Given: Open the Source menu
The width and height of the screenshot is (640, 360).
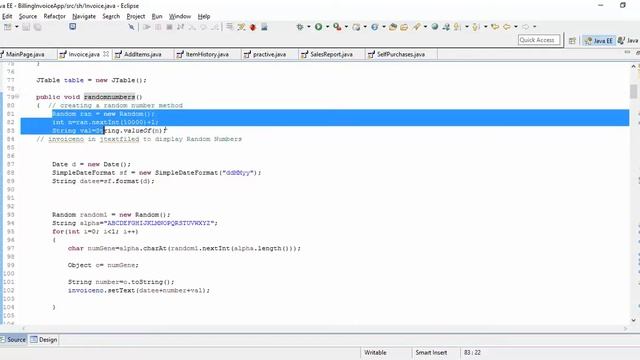Looking at the screenshot, I should pos(28,16).
